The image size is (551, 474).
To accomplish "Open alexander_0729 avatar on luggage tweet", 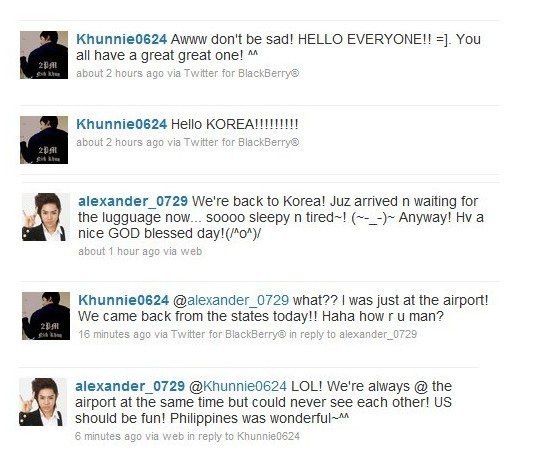I will pyautogui.click(x=46, y=217).
